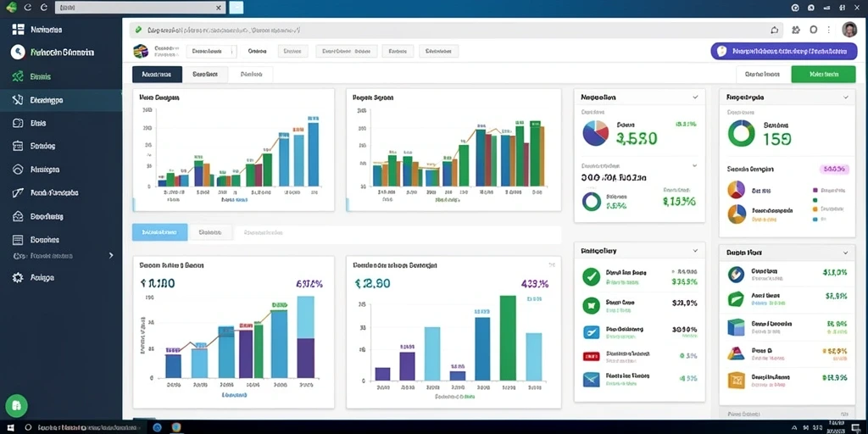Viewport: 868px width, 434px height.
Task: Open the dashboard grid icon atop the sidebar
Action: coord(19,30)
